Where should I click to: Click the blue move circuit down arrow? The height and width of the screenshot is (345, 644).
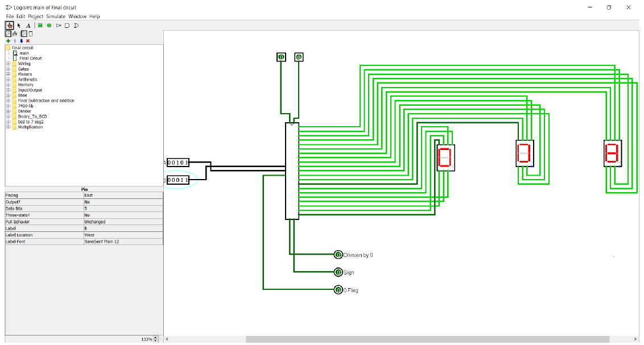(22, 41)
